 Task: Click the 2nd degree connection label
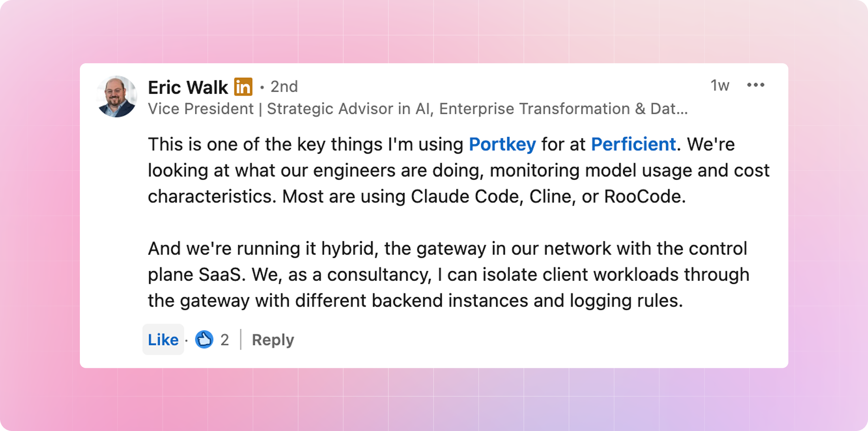284,87
